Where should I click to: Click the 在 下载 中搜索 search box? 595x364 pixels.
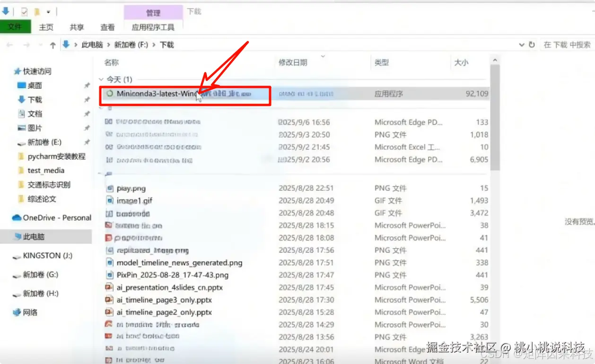pos(567,44)
